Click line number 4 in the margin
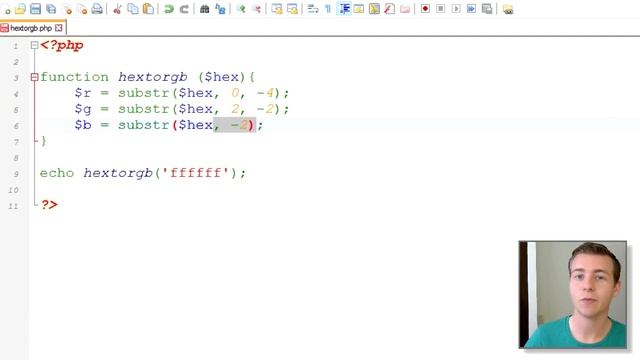 (16, 94)
